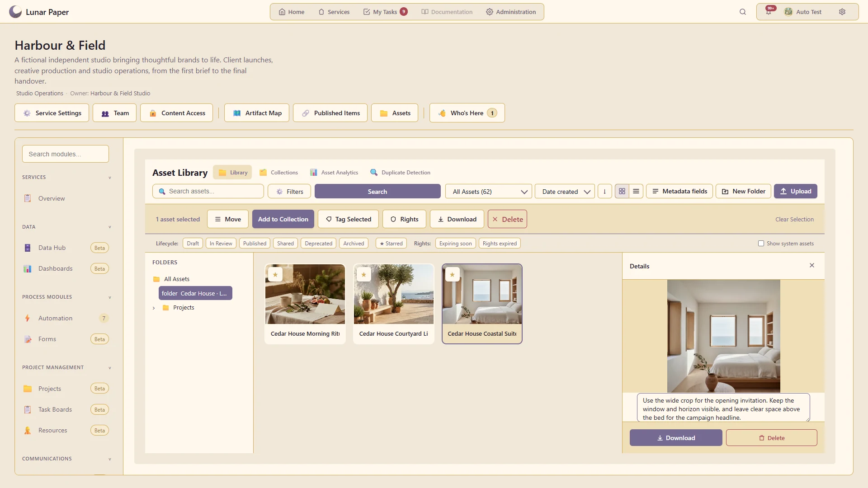The image size is (868, 488).
Task: Open the Artifact Map button
Action: coord(257,113)
